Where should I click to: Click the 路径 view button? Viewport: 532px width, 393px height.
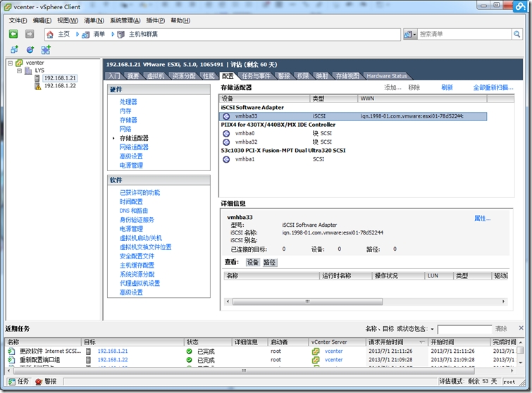point(270,263)
